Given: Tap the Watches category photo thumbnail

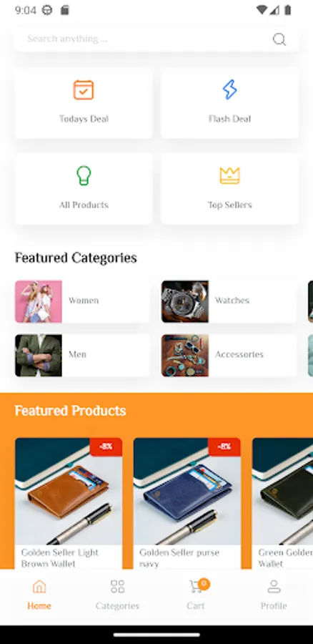Looking at the screenshot, I should coord(185,301).
